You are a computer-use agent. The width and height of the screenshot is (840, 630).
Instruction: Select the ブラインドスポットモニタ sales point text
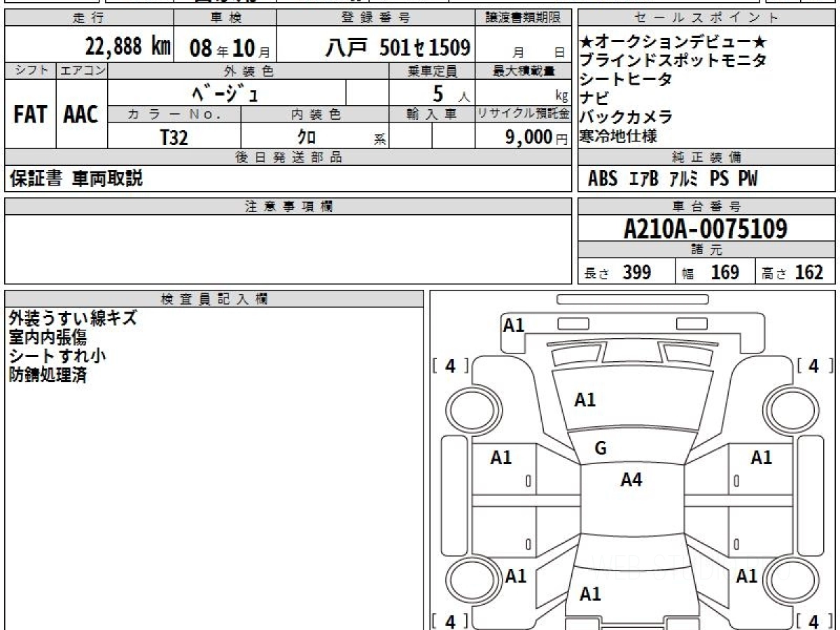point(673,60)
